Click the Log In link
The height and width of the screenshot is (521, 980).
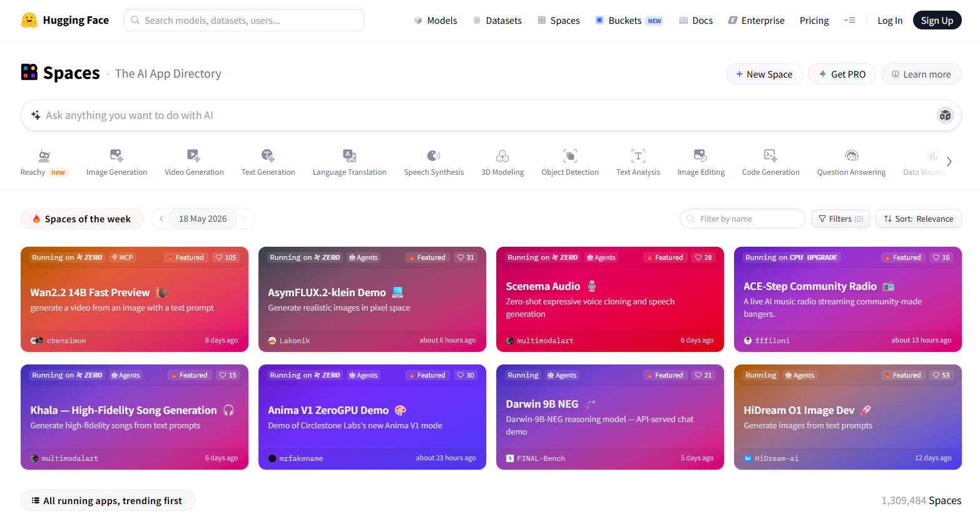(890, 21)
